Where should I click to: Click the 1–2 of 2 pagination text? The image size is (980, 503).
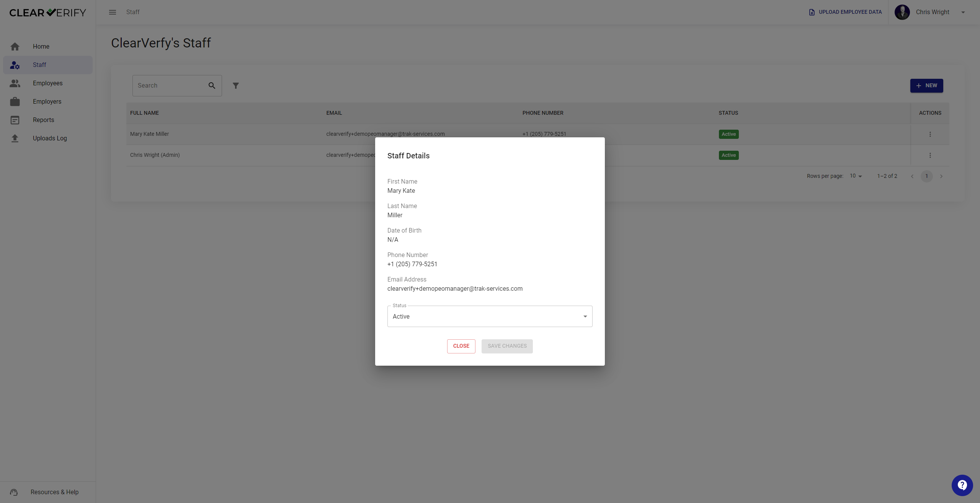click(x=887, y=176)
